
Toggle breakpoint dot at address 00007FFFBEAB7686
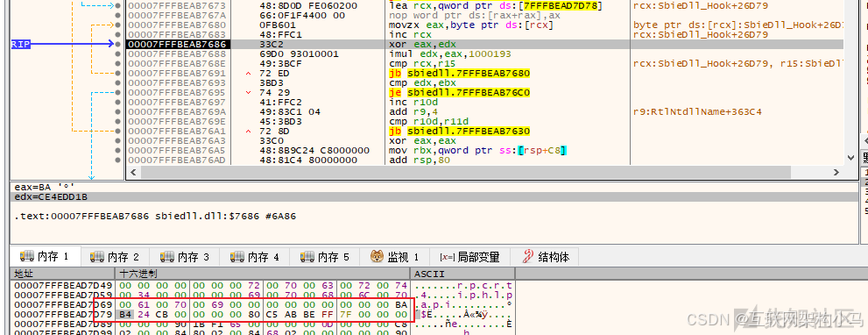coord(118,45)
